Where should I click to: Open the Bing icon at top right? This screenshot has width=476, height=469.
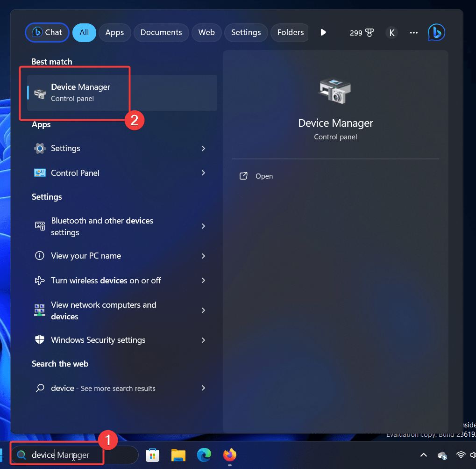(436, 32)
